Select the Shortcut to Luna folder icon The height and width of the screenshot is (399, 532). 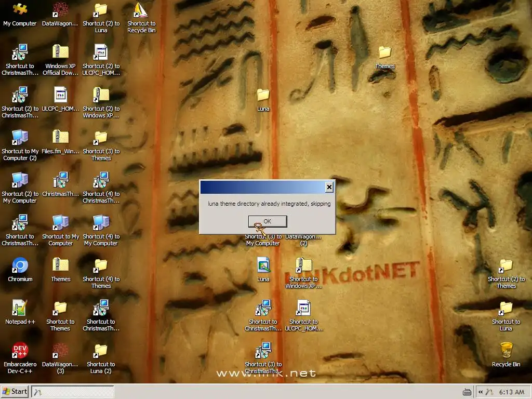pos(506,315)
